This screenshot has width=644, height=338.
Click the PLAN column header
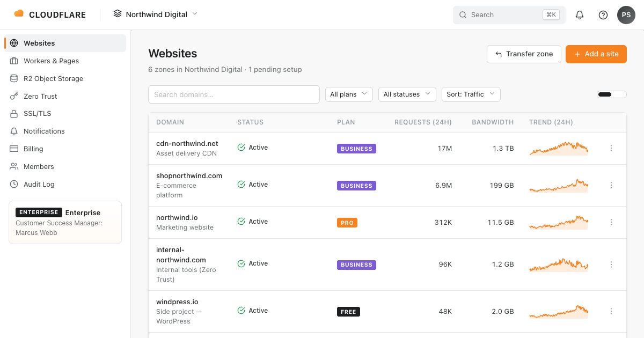(346, 122)
